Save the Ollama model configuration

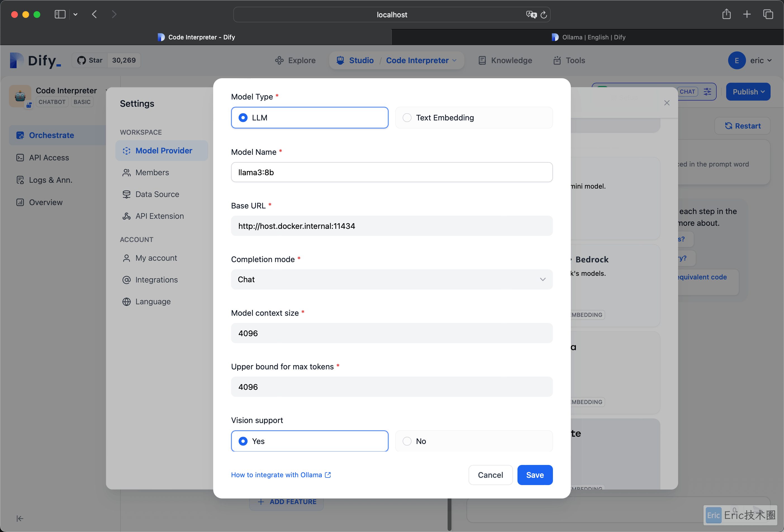[535, 475]
